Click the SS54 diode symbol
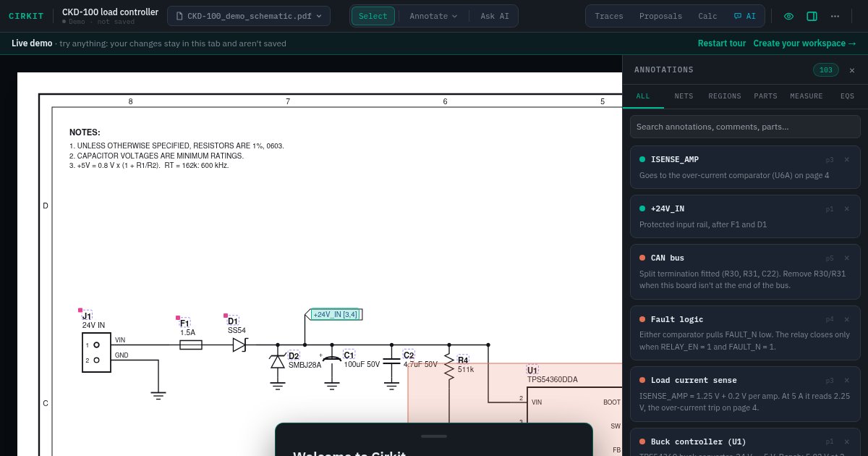This screenshot has height=456, width=868. (x=240, y=345)
